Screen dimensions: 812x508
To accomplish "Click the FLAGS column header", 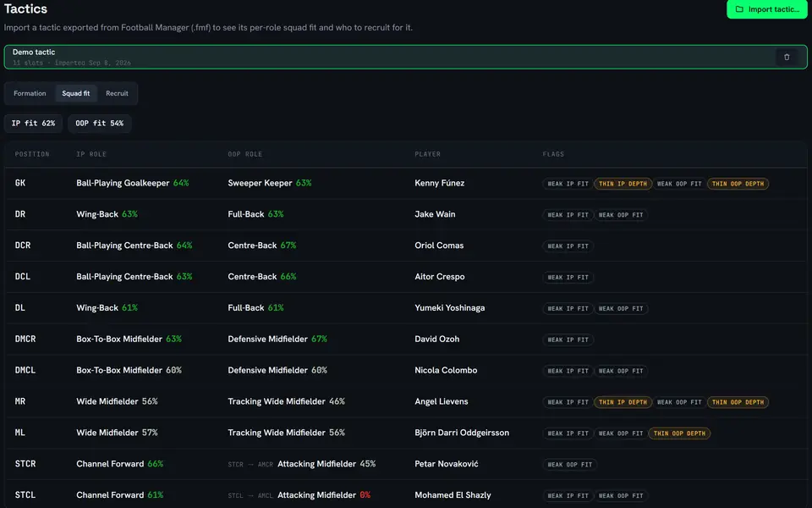I will 553,154.
